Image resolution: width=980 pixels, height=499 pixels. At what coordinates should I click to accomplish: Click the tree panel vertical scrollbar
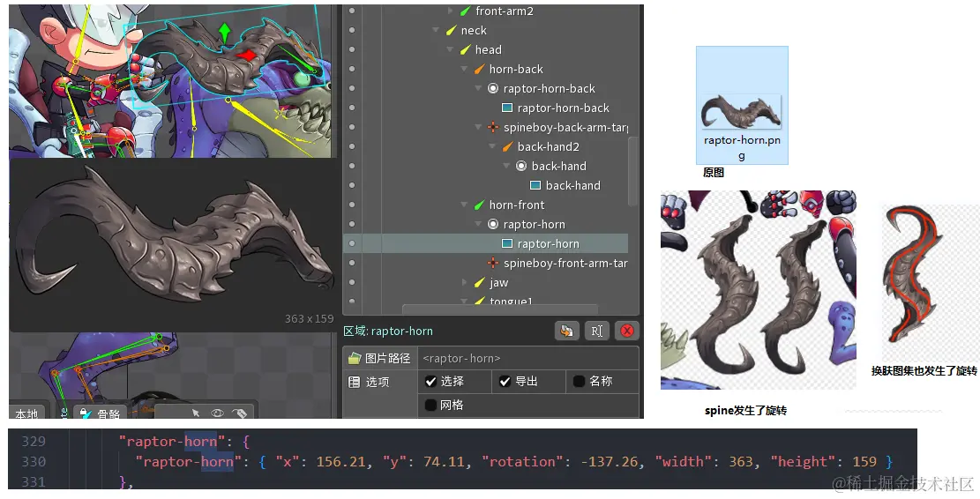633,171
